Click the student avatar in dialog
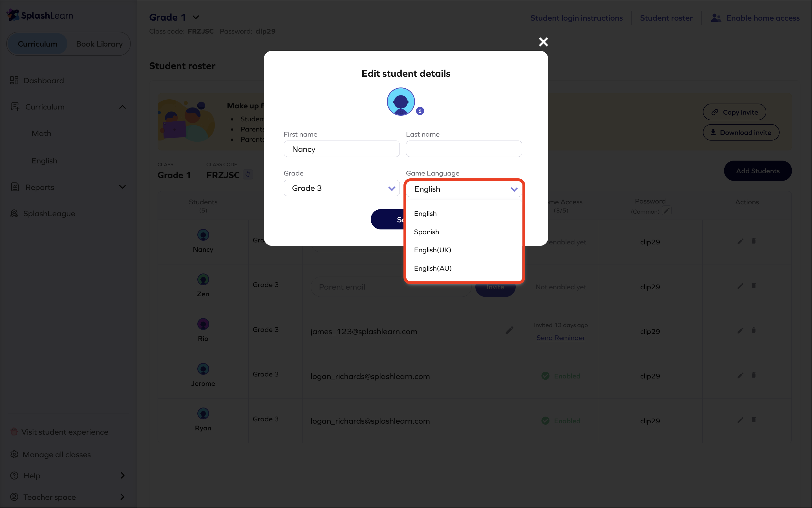Viewport: 812px width, 508px height. click(x=401, y=102)
